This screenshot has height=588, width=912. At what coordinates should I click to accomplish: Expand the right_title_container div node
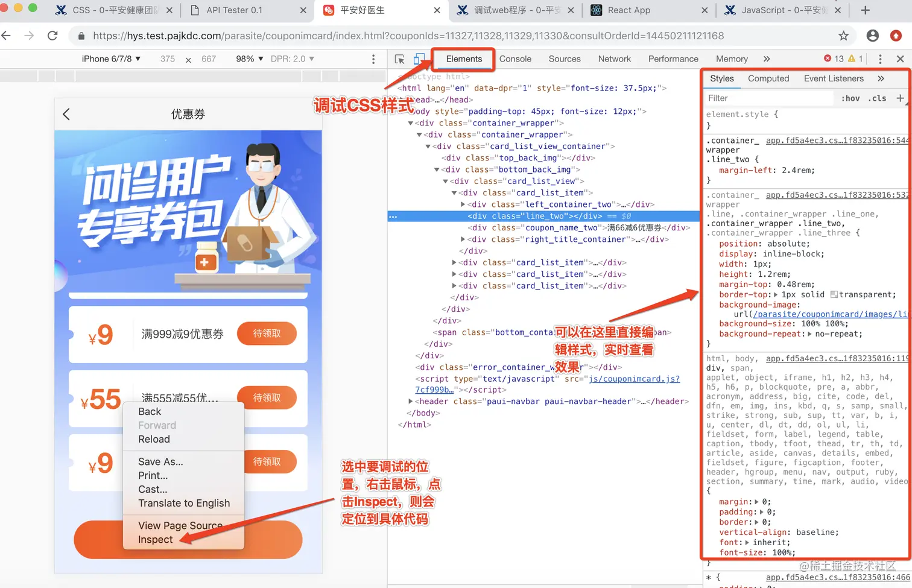463,239
